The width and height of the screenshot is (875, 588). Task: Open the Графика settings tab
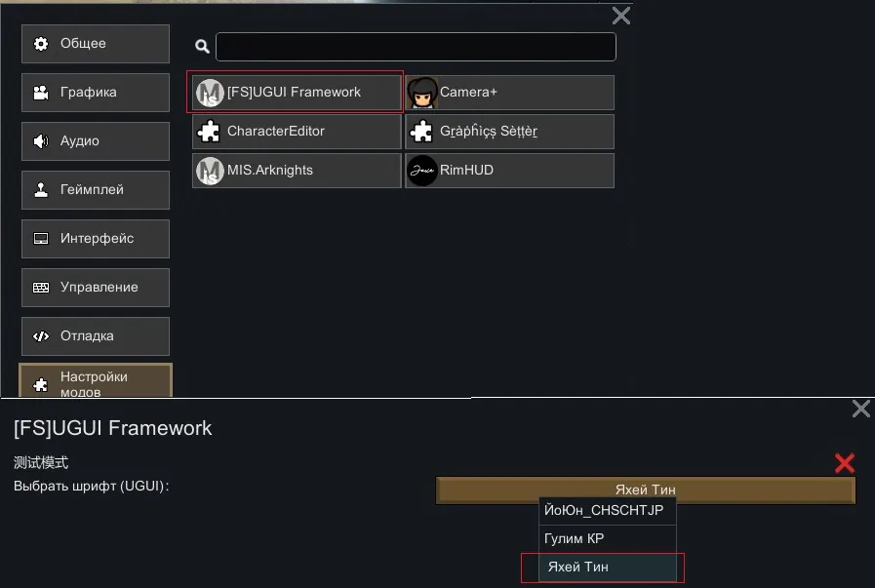[x=96, y=93]
